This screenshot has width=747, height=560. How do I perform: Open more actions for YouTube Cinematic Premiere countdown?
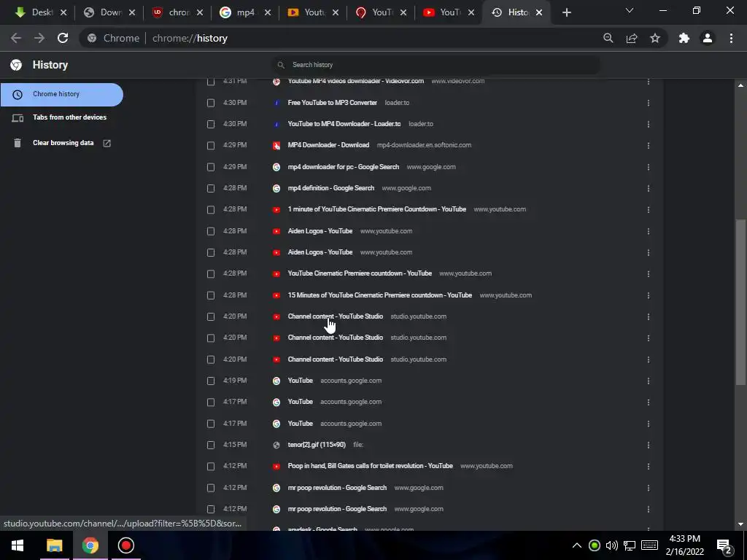[x=649, y=274]
